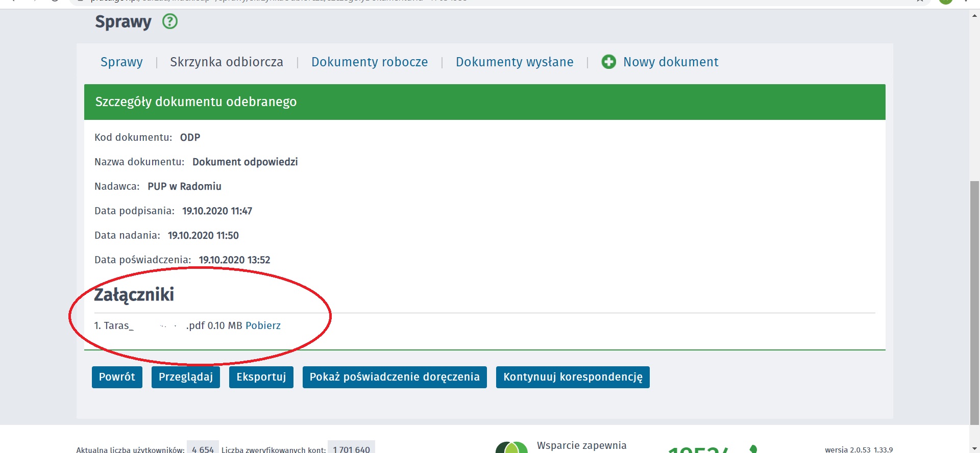Create a new document via Nowy dokument
Image resolution: width=980 pixels, height=453 pixels.
tap(670, 62)
